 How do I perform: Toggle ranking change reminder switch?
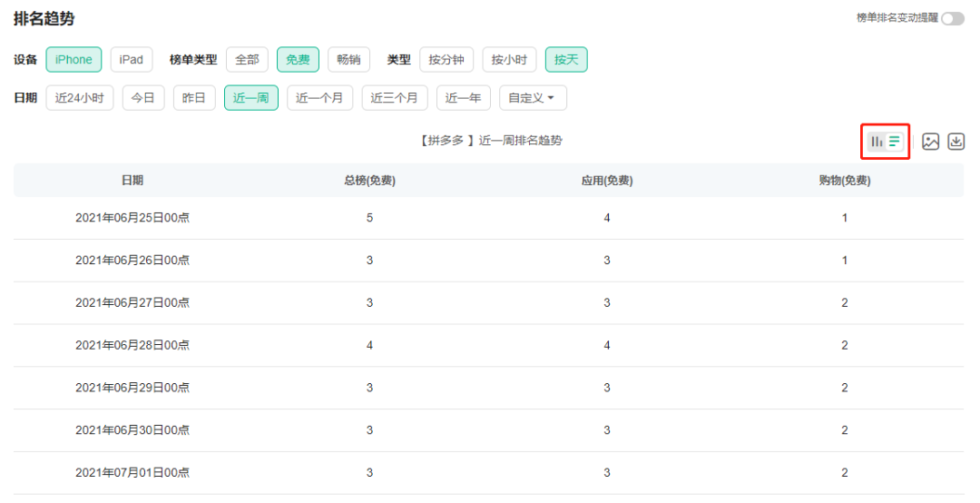(953, 19)
